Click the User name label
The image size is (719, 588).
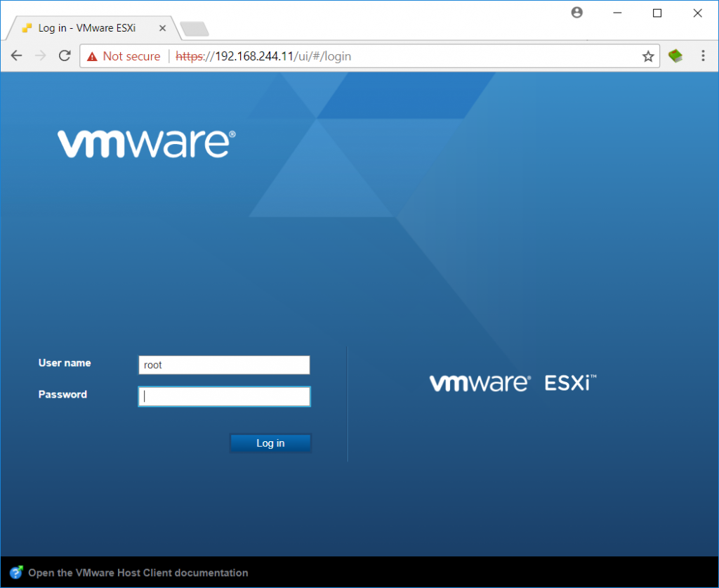pyautogui.click(x=65, y=362)
